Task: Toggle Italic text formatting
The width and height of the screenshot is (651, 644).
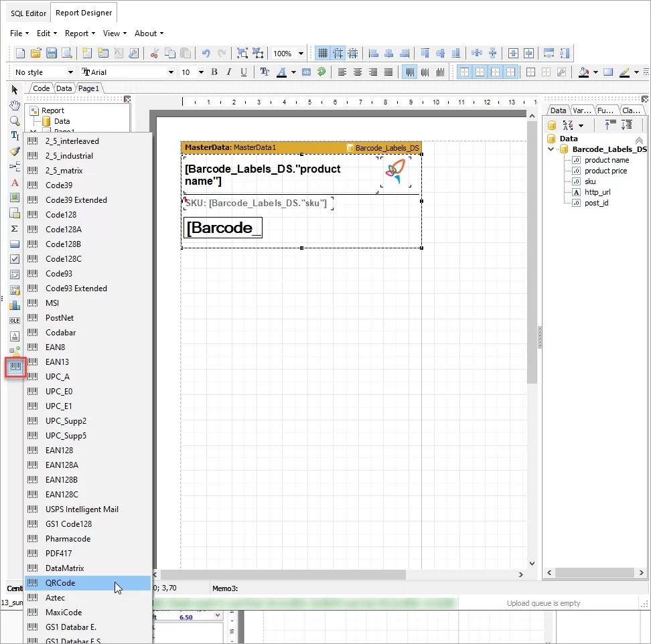Action: click(x=229, y=72)
